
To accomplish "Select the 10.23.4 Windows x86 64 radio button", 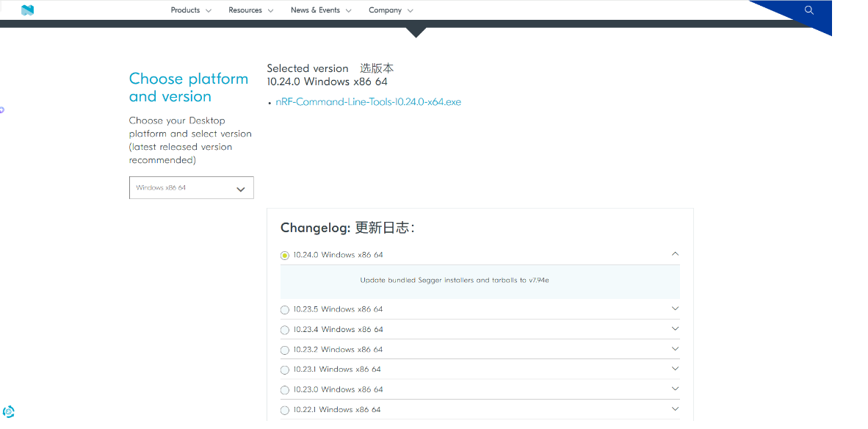I will point(284,330).
